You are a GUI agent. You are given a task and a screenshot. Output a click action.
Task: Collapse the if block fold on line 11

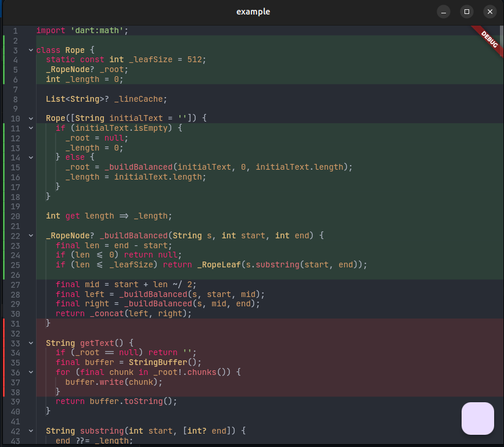click(x=30, y=128)
